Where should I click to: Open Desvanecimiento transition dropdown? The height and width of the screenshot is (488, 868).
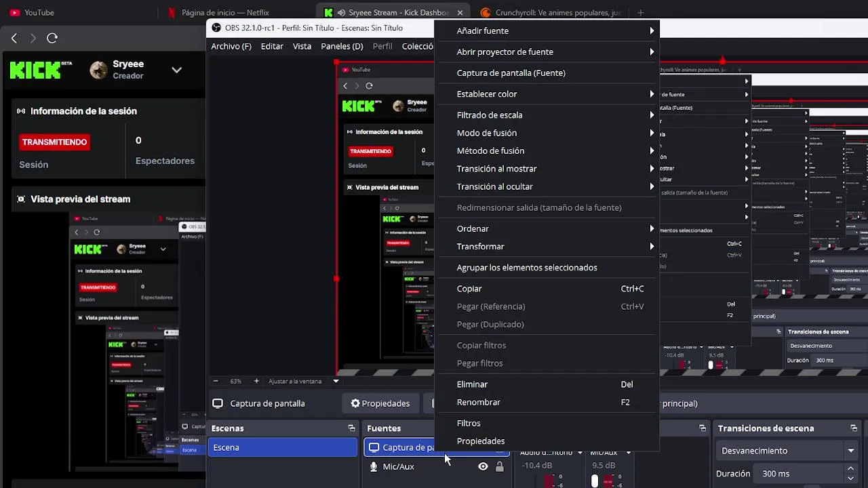coord(850,451)
